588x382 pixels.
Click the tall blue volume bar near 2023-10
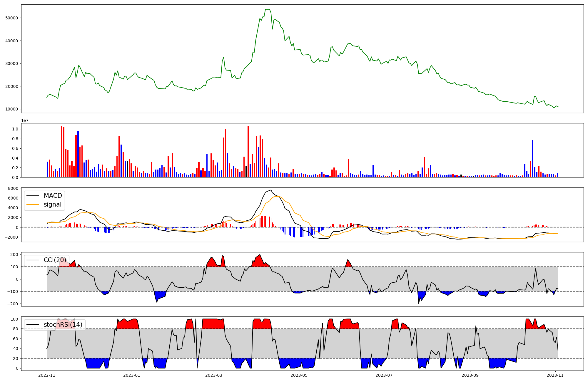(533, 159)
